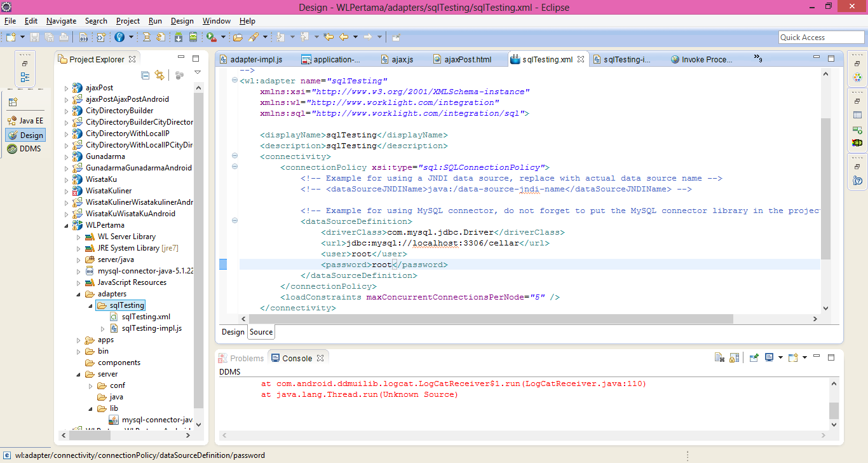The image size is (868, 463).
Task: Click the Open Task folder icon
Action: click(238, 37)
